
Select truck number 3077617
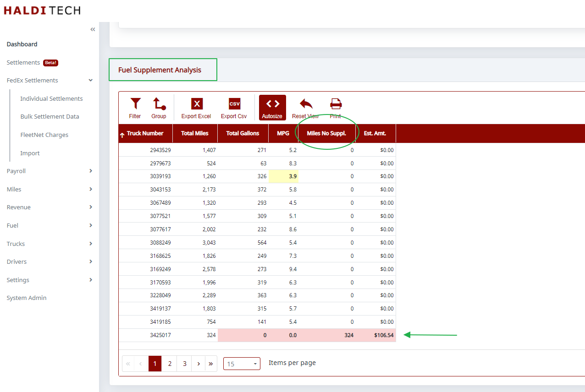click(x=160, y=229)
